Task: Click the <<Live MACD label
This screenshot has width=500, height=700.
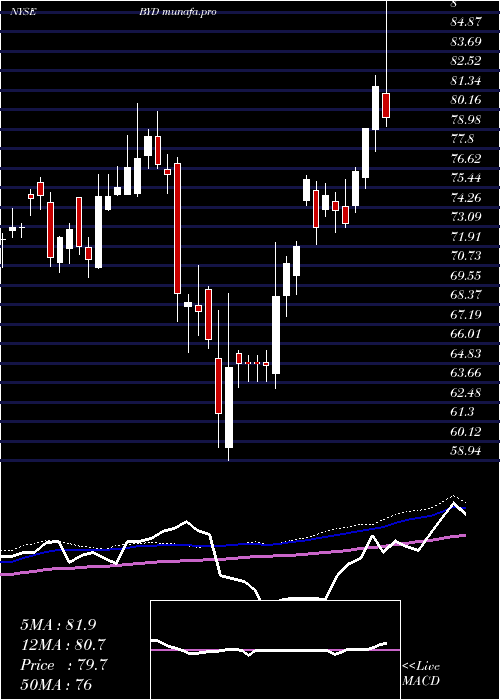Action: click(x=421, y=673)
